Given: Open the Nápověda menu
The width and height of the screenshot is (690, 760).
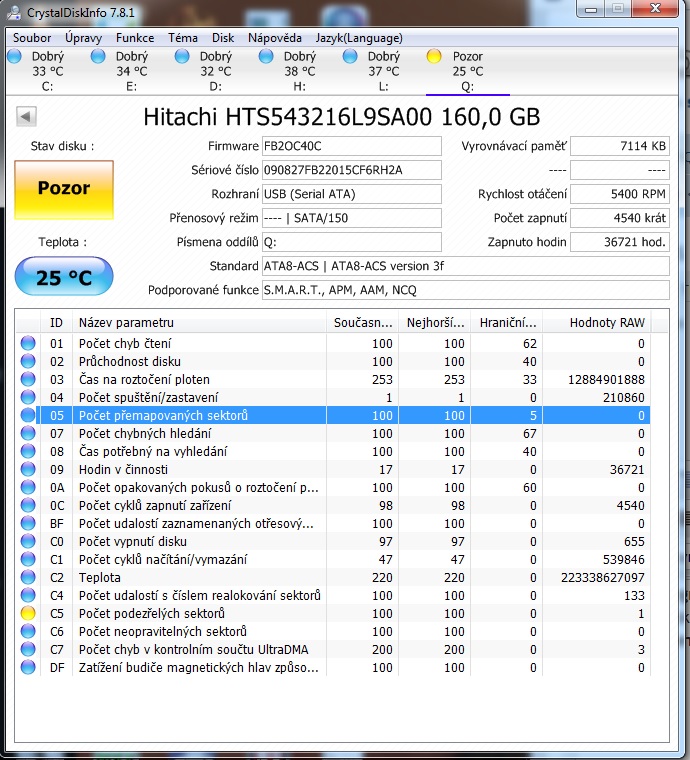Looking at the screenshot, I should coord(275,38).
